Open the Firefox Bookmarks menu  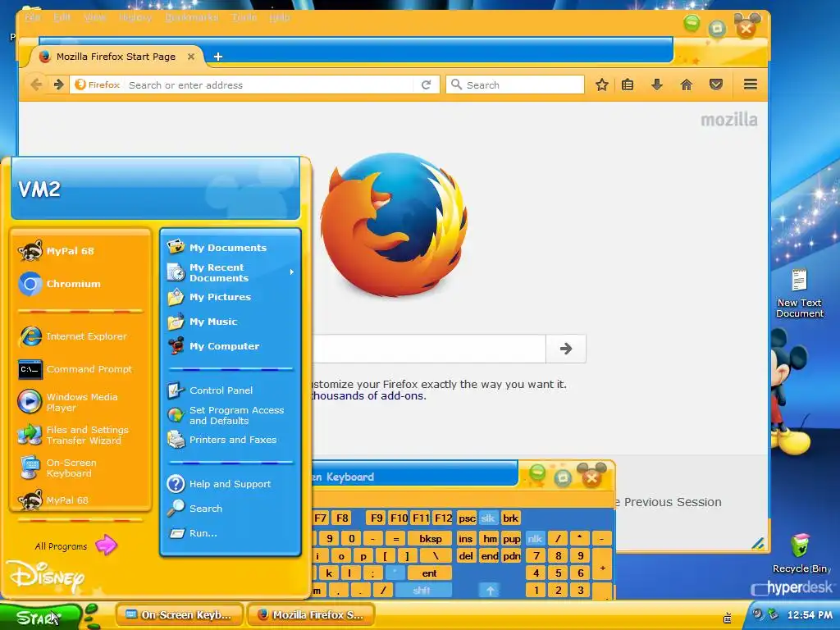[x=191, y=17]
